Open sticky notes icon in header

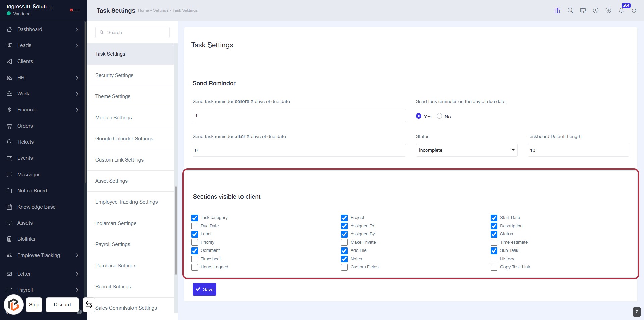point(583,10)
